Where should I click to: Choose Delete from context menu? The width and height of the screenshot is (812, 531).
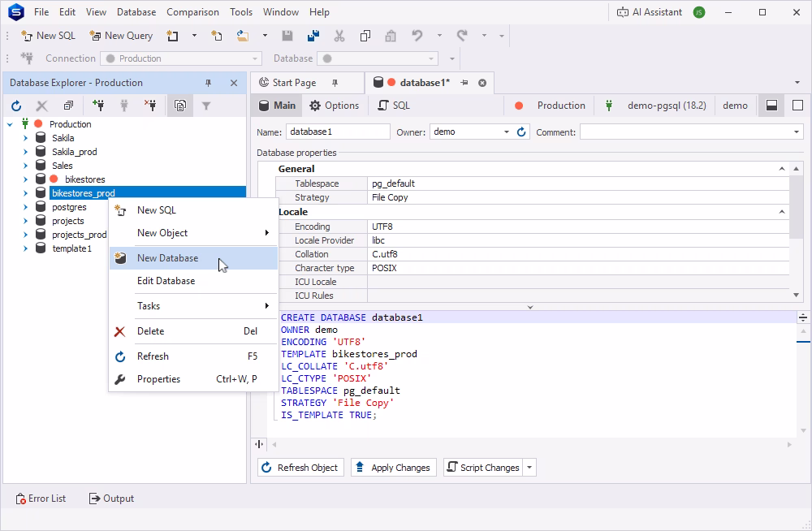pos(194,331)
